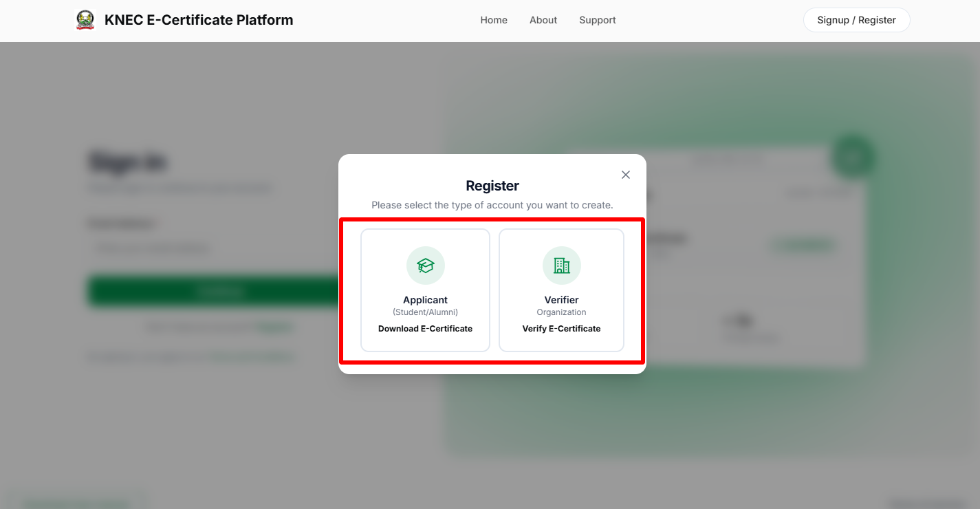The width and height of the screenshot is (980, 509).
Task: Click the 'Verifier' label
Action: pos(562,300)
